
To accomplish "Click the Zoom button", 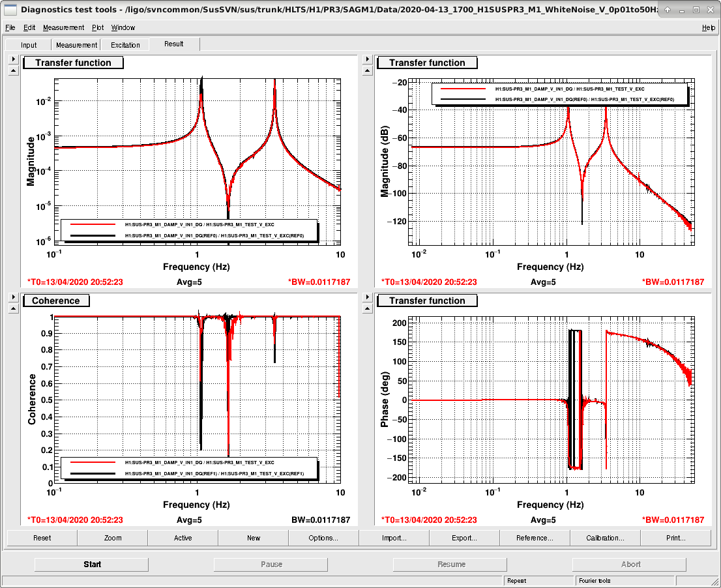I will (113, 538).
